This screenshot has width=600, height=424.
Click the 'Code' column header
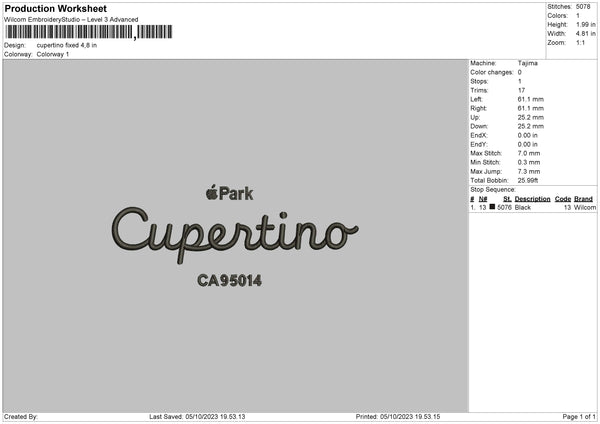tap(563, 199)
